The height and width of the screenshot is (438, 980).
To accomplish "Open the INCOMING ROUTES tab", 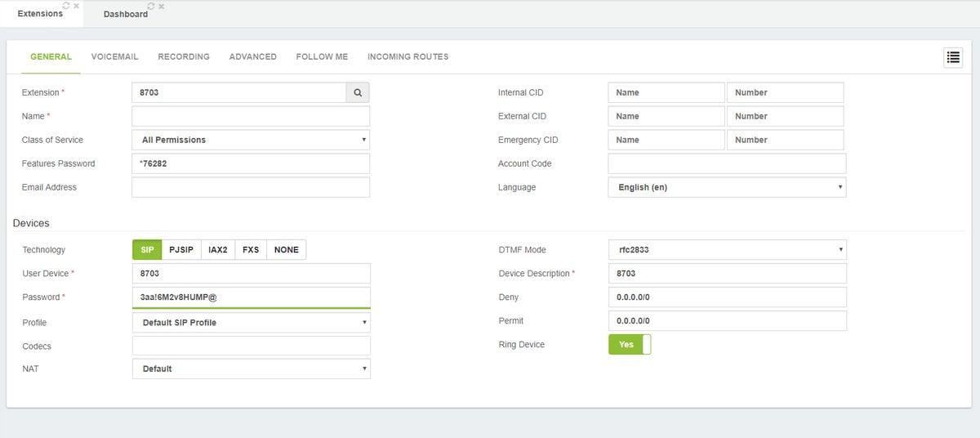I will pyautogui.click(x=408, y=57).
